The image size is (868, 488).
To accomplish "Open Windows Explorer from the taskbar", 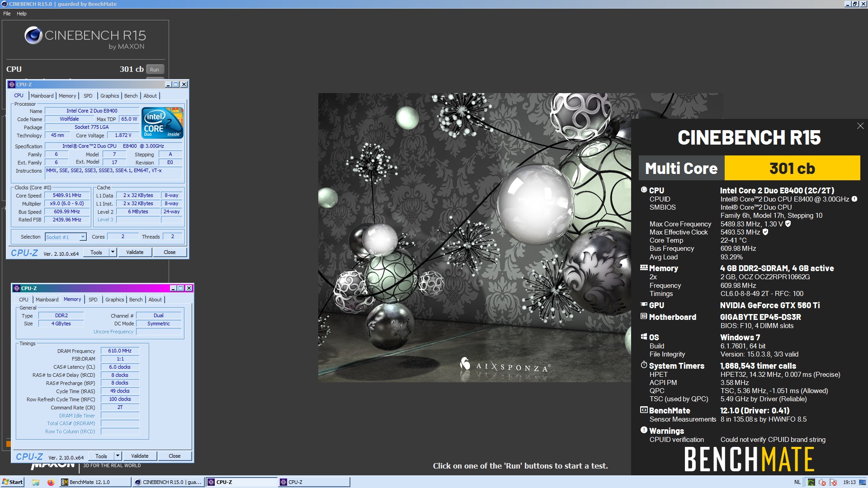I will tap(36, 482).
